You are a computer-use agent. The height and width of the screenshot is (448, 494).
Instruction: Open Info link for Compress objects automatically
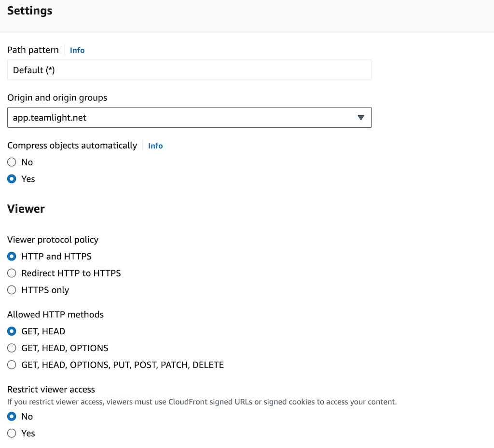(155, 146)
